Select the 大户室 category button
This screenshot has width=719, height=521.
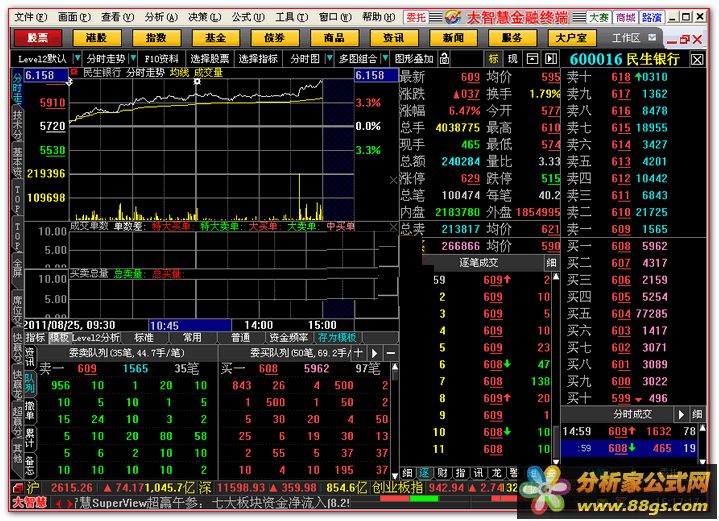(572, 38)
